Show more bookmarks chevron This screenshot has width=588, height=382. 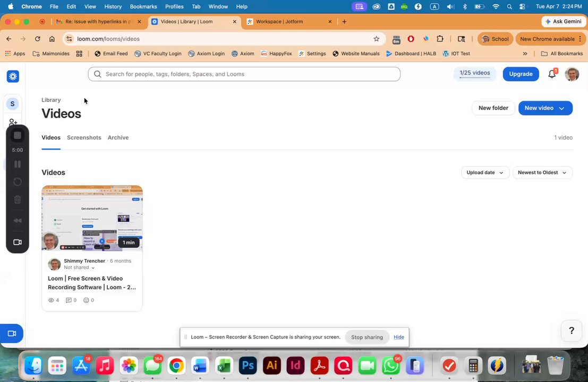click(525, 54)
